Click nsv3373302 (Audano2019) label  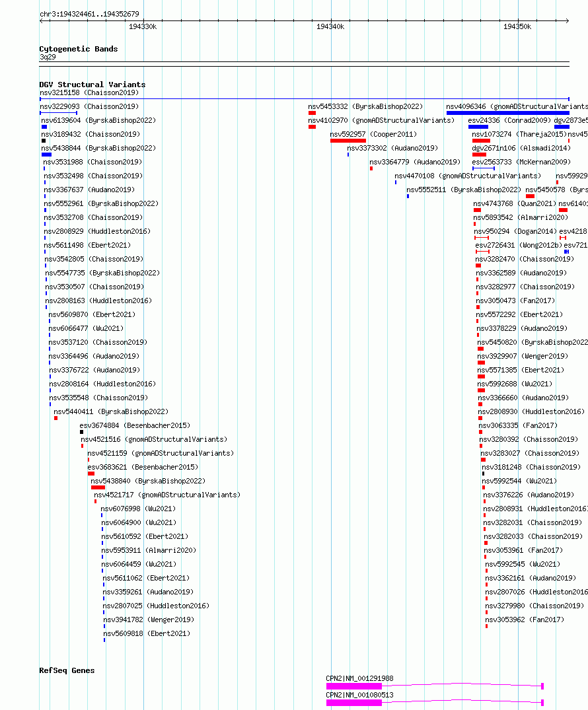[x=392, y=148]
